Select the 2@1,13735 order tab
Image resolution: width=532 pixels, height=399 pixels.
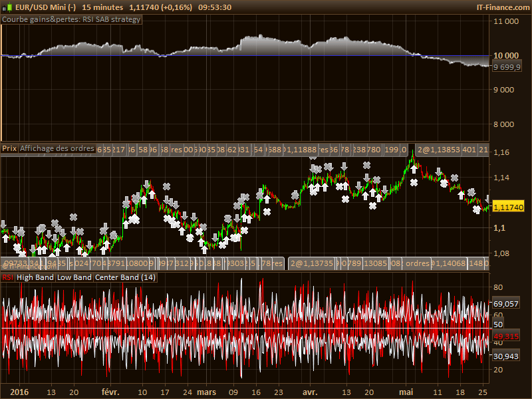pos(312,263)
